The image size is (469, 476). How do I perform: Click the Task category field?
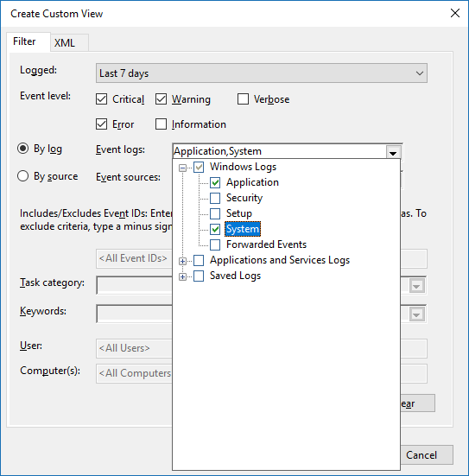pyautogui.click(x=134, y=285)
